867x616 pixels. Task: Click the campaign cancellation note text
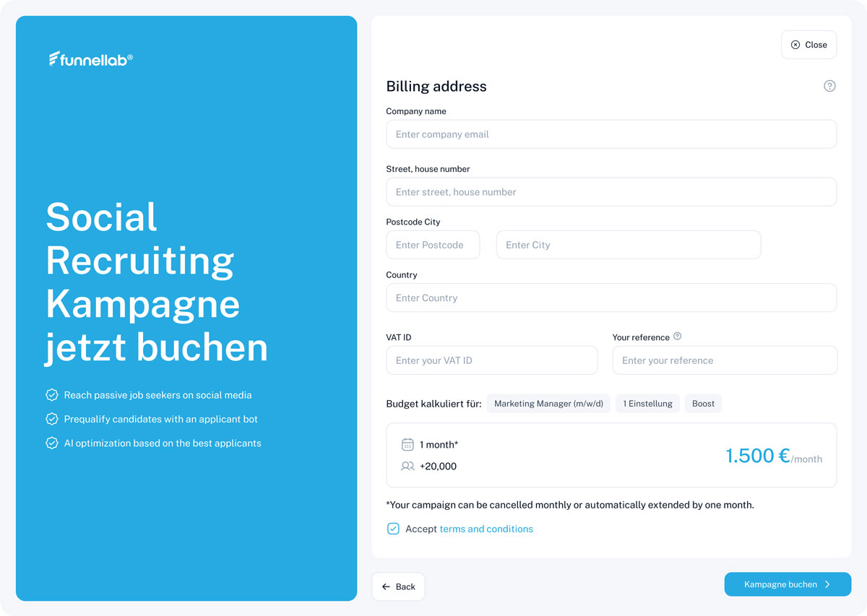[x=570, y=505]
